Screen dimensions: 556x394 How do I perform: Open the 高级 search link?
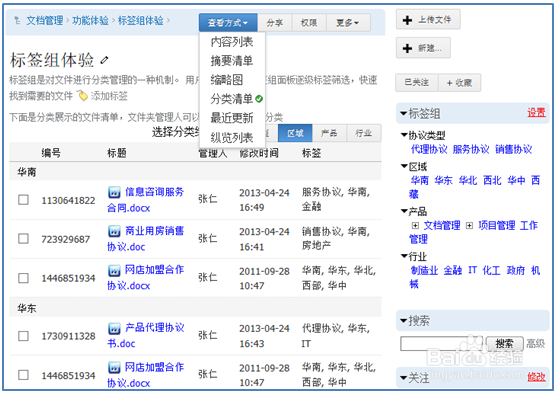click(x=535, y=344)
